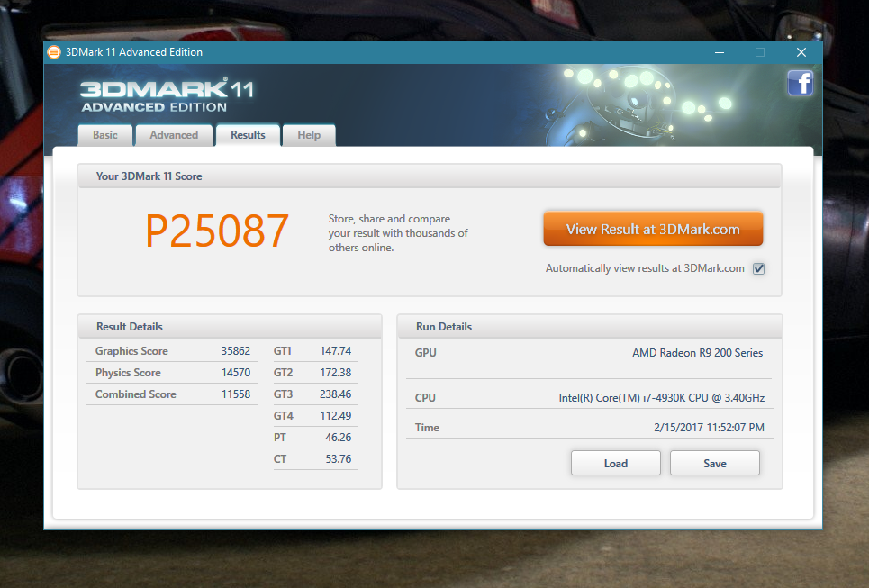Screen dimensions: 869x588
Task: Click the Run Details panel heading
Action: click(x=444, y=327)
